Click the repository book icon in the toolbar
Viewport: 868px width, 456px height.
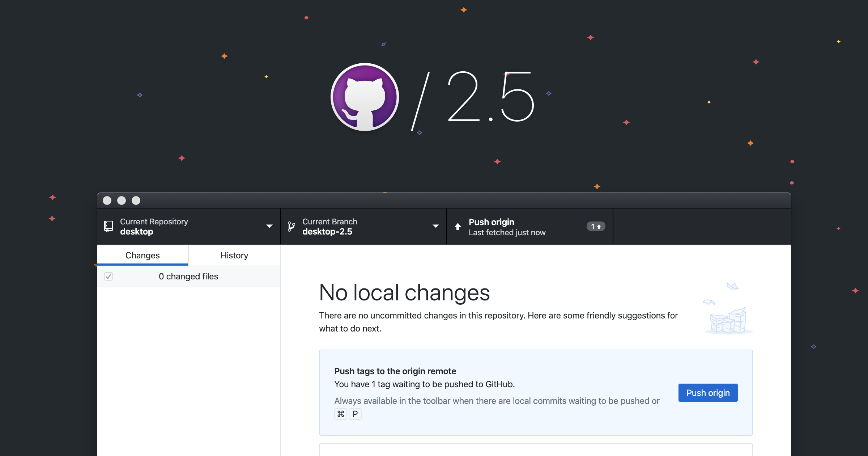108,226
